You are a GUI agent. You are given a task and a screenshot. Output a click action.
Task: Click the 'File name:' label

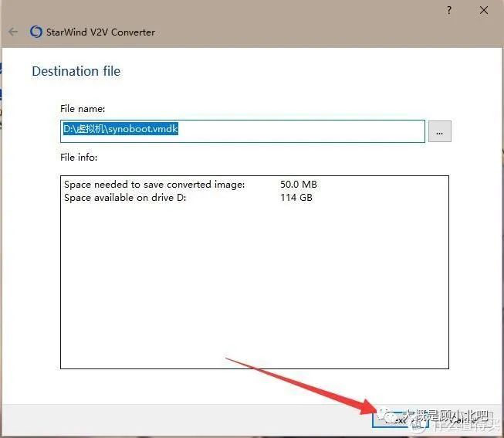pyautogui.click(x=83, y=109)
